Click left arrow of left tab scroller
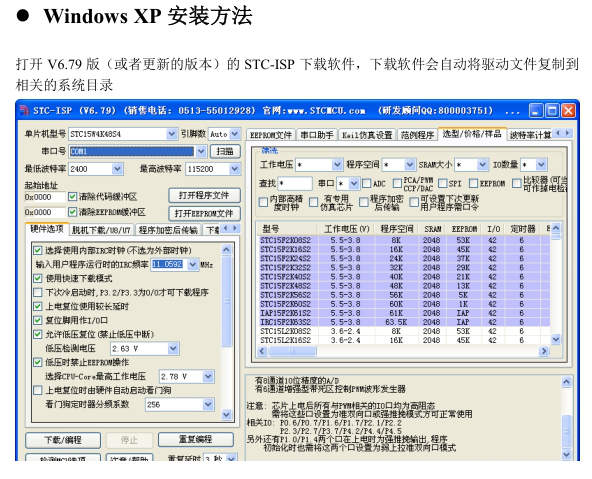The image size is (592, 479). (x=226, y=228)
